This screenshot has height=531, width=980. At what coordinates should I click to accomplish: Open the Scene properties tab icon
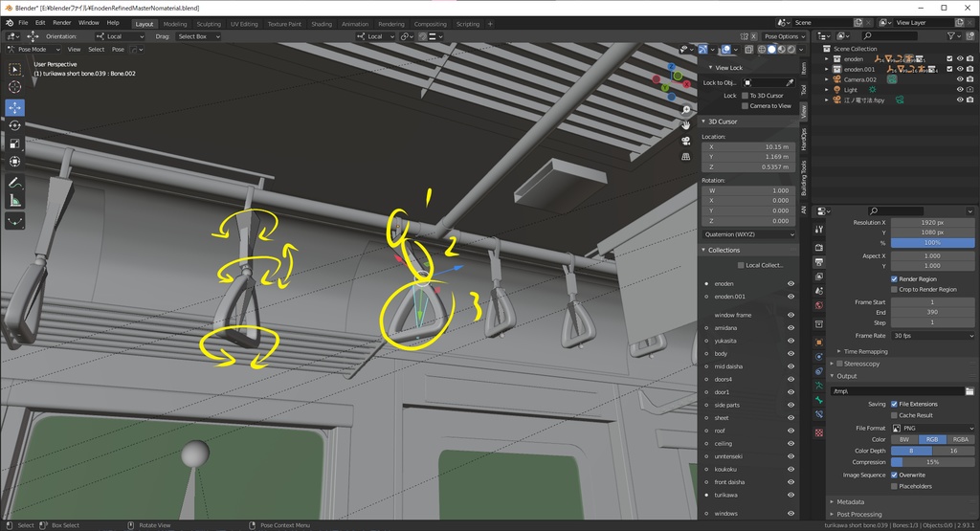coord(819,291)
